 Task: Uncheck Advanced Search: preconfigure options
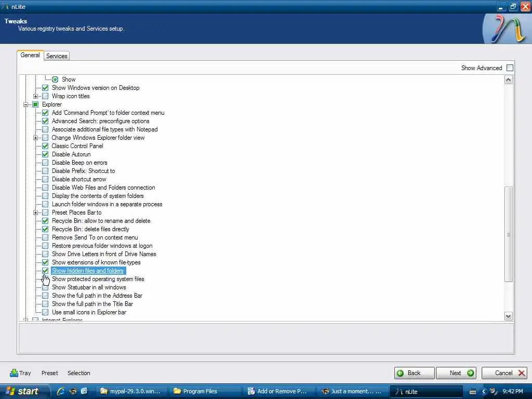click(x=45, y=121)
